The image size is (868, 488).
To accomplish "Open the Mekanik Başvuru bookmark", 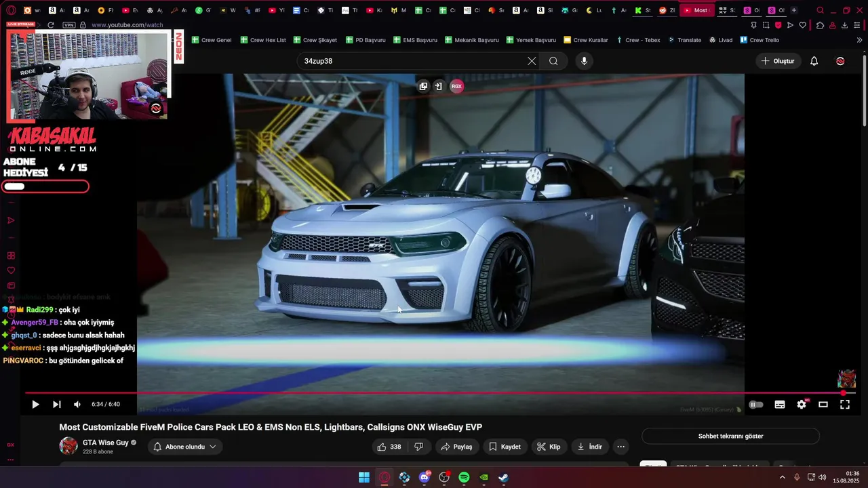I will [472, 40].
